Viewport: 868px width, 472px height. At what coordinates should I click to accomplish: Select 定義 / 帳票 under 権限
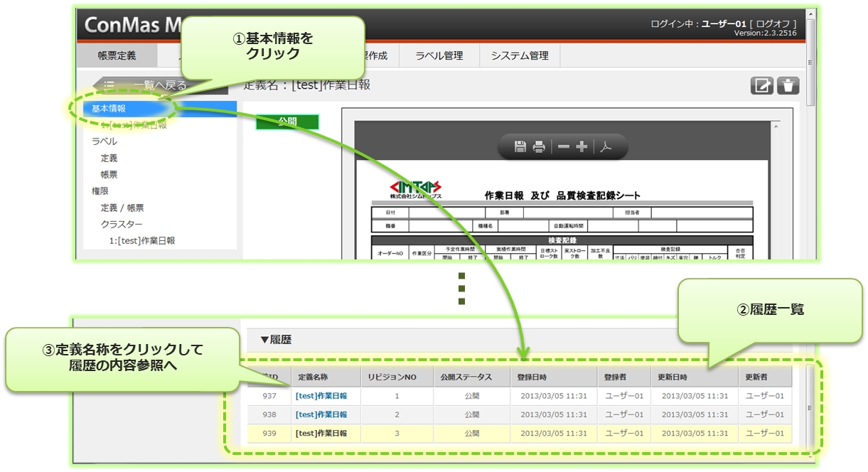pos(122,208)
